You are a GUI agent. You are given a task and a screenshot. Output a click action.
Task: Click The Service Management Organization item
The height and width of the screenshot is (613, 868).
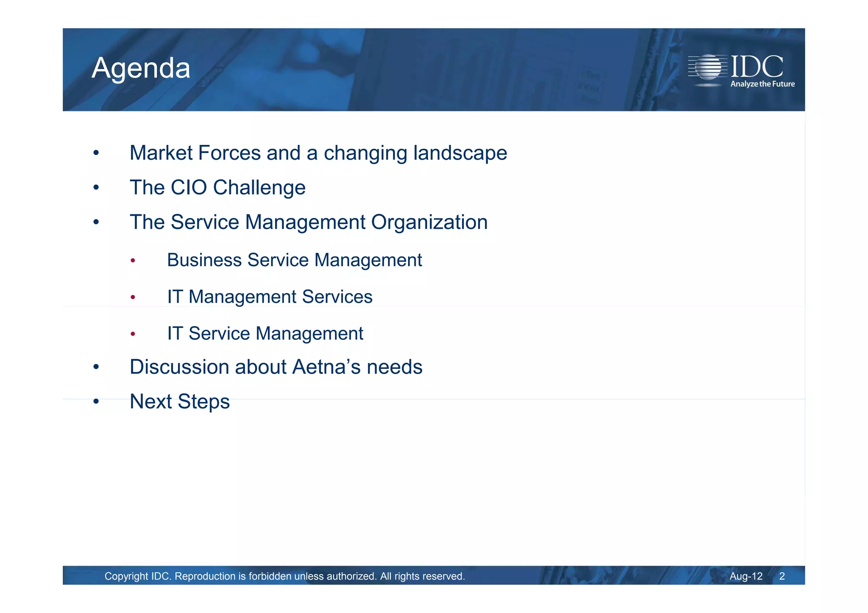click(309, 222)
